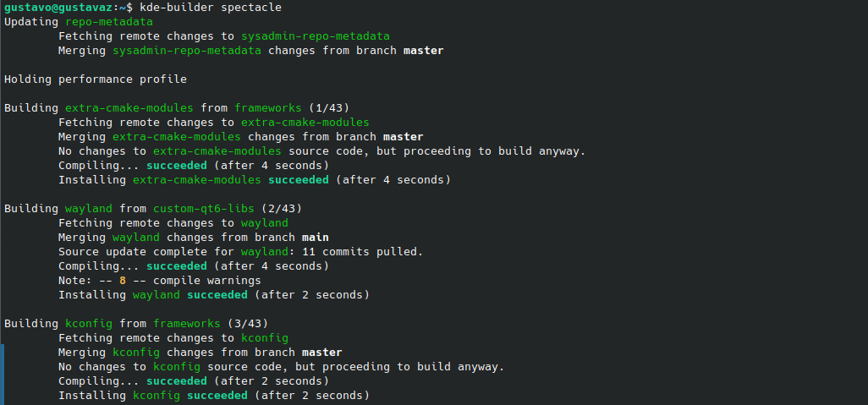The image size is (868, 405).
Task: Click extra-cmake-modules in its Building line
Action: click(x=129, y=108)
